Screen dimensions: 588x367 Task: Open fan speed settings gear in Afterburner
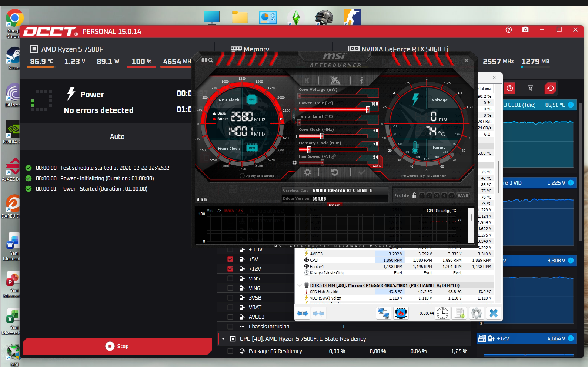(x=294, y=163)
